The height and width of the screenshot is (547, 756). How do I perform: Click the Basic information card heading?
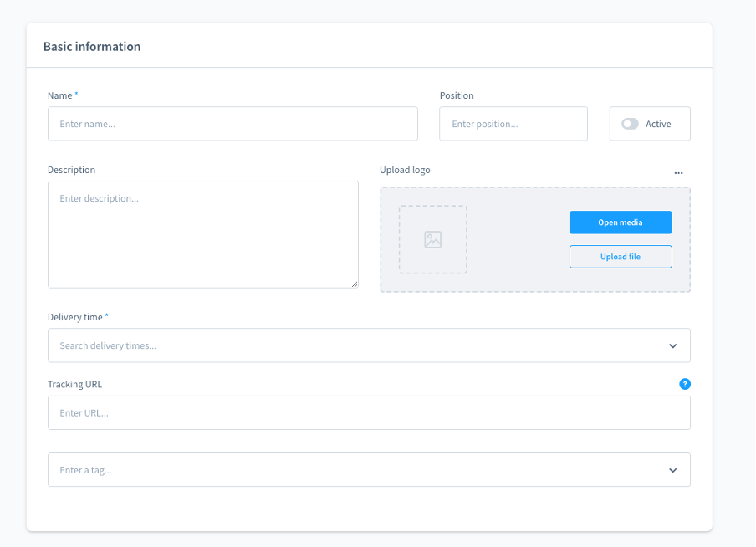click(92, 47)
